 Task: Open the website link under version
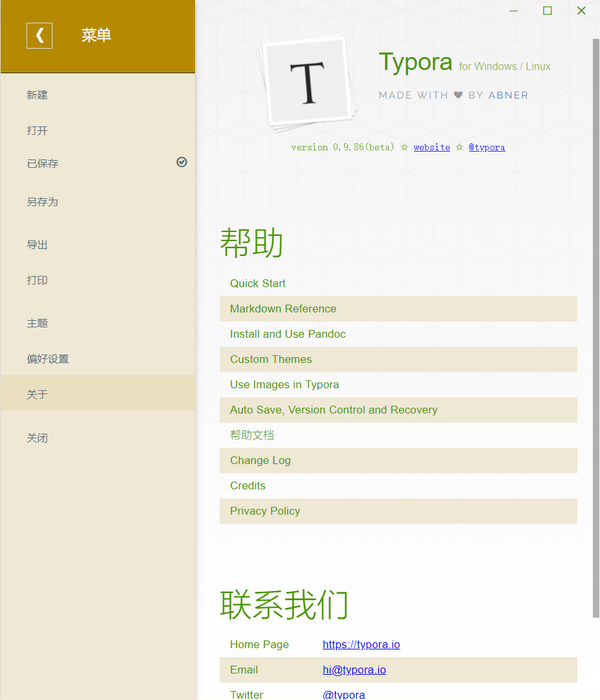pos(432,147)
